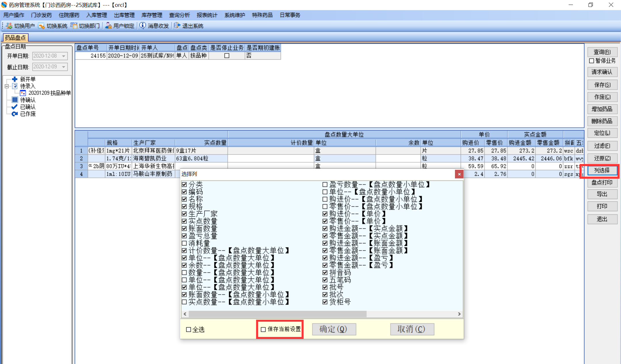621x364 pixels.
Task: Collapse the 待录入 tree node
Action: (x=7, y=86)
